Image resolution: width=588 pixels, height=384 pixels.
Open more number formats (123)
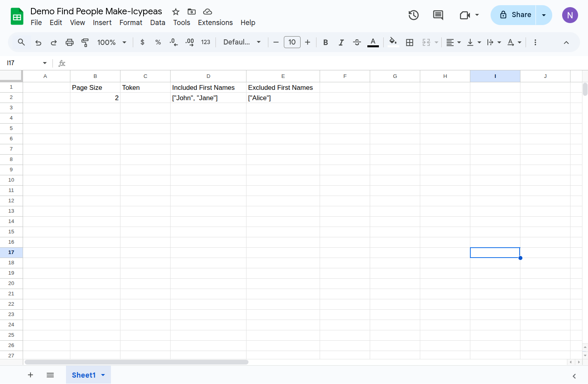(206, 42)
